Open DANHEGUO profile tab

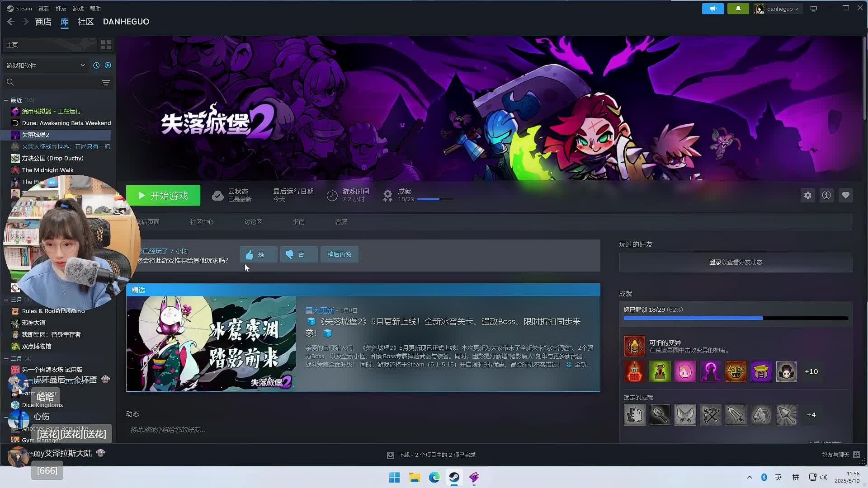pos(126,22)
